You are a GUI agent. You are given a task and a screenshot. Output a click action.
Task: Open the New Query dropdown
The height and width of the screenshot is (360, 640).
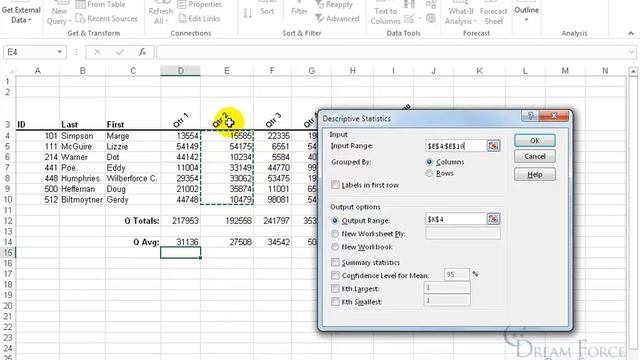point(59,16)
